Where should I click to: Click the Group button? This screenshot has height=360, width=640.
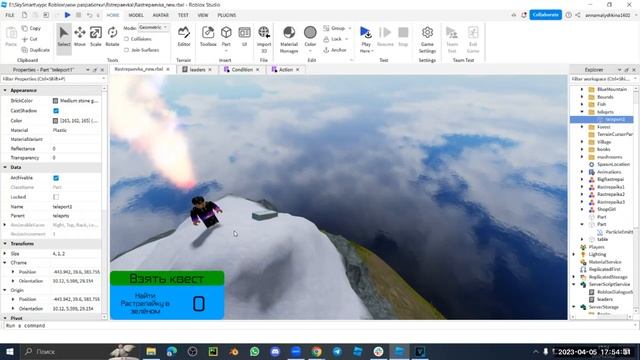coord(337,28)
